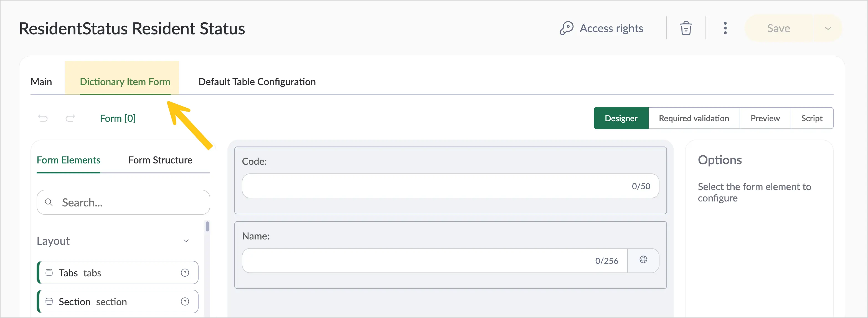Switch to Designer mode
The width and height of the screenshot is (868, 318).
pos(621,118)
